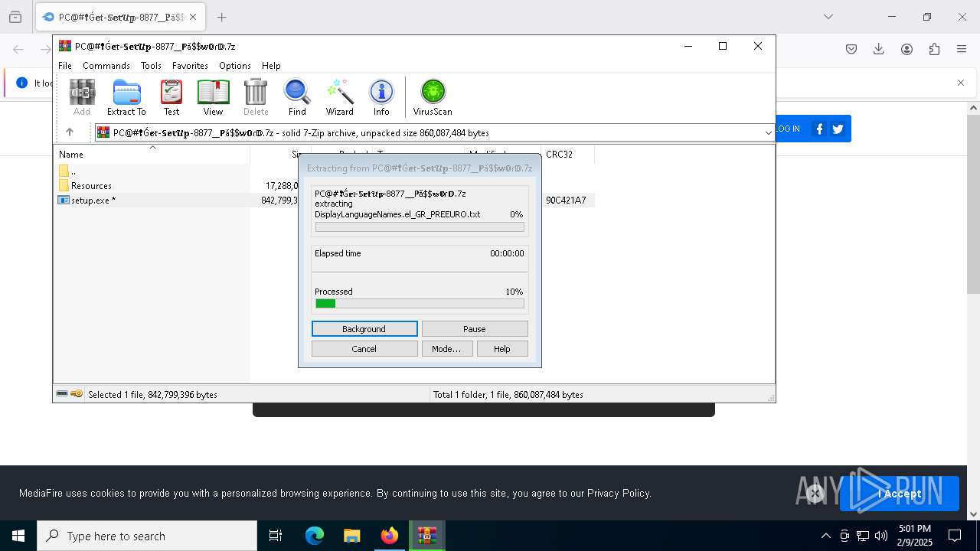This screenshot has width=980, height=551.
Task: Click the Find toolbar icon
Action: pos(297,97)
